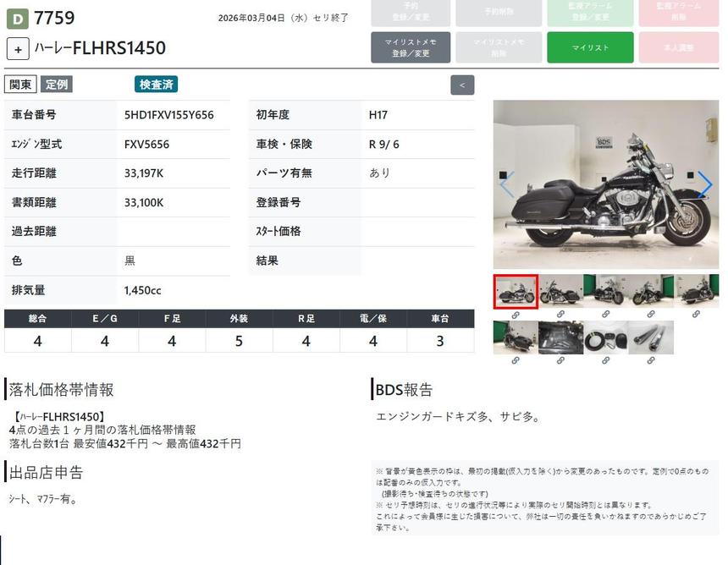Go to next photo with right arrow
The height and width of the screenshot is (565, 728).
(x=704, y=184)
